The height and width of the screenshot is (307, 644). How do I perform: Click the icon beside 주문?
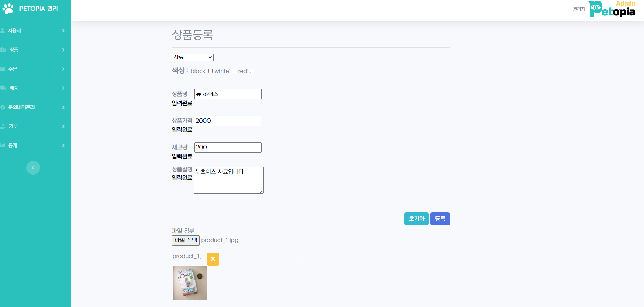coord(3,69)
